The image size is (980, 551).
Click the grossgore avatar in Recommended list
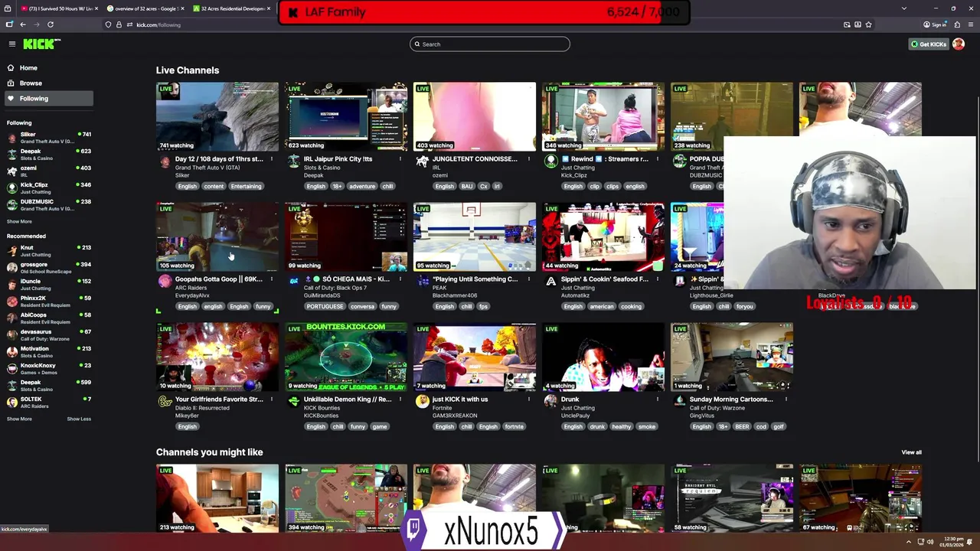pos(11,268)
